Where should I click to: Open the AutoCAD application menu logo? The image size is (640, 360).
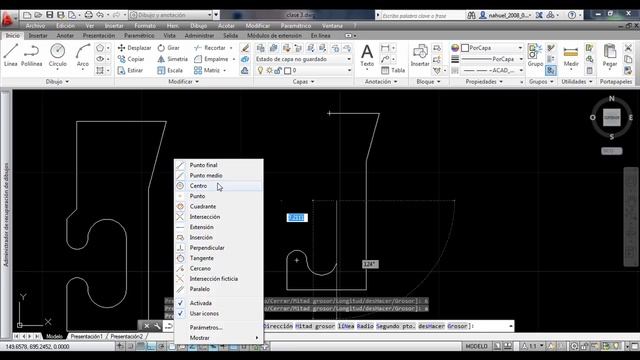8,19
